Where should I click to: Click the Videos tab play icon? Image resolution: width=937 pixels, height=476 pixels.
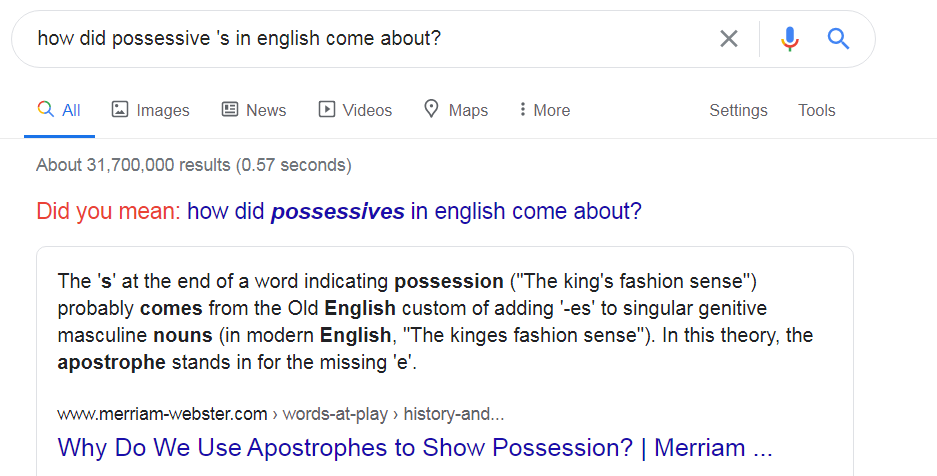327,109
